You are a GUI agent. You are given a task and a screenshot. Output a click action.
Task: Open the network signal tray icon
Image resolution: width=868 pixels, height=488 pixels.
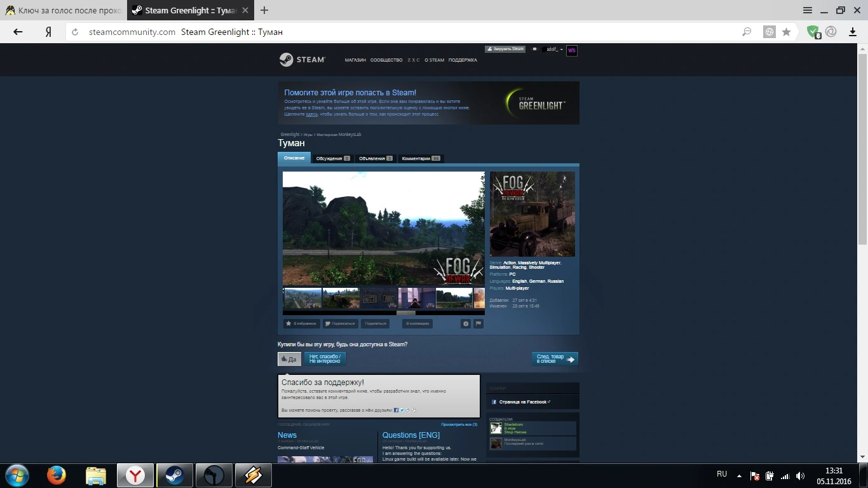point(785,476)
